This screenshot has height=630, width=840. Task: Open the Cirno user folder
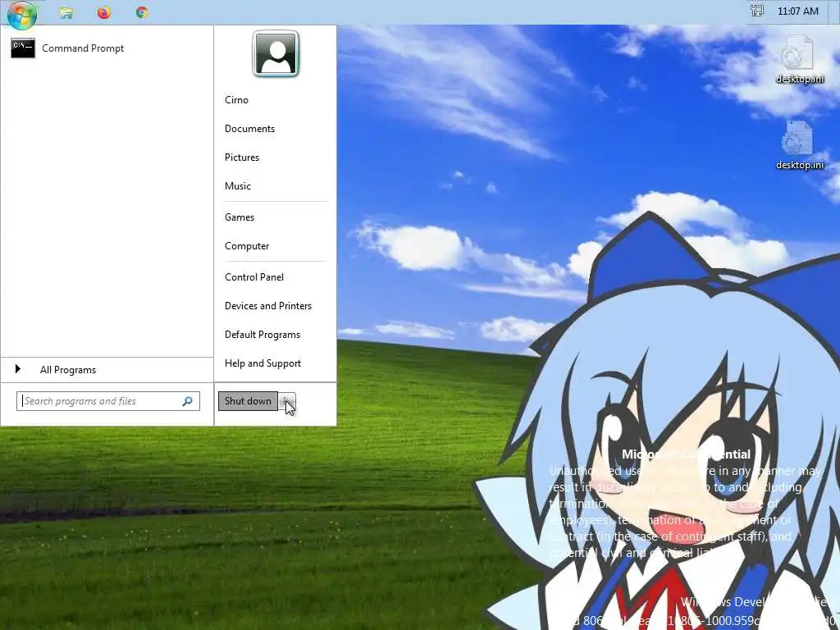pos(236,99)
